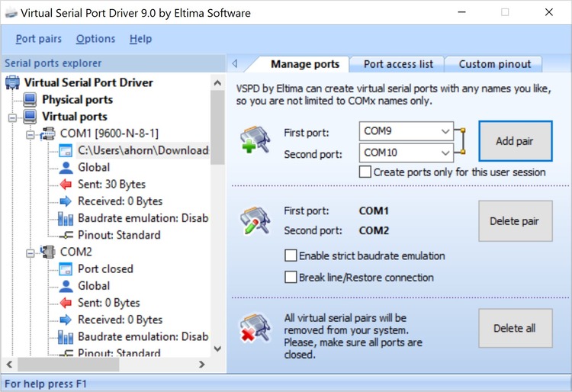This screenshot has height=392, width=572.
Task: Click the application icon in the title bar
Action: pos(11,13)
